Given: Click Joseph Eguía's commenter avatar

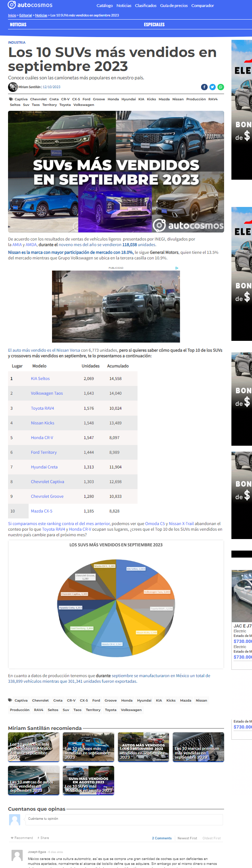Looking at the screenshot, I should coord(17,855).
